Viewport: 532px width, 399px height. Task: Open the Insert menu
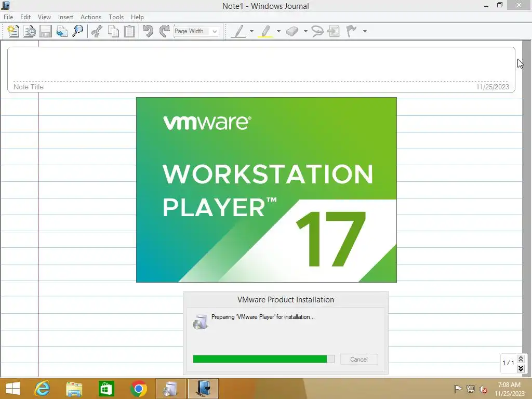click(x=65, y=17)
